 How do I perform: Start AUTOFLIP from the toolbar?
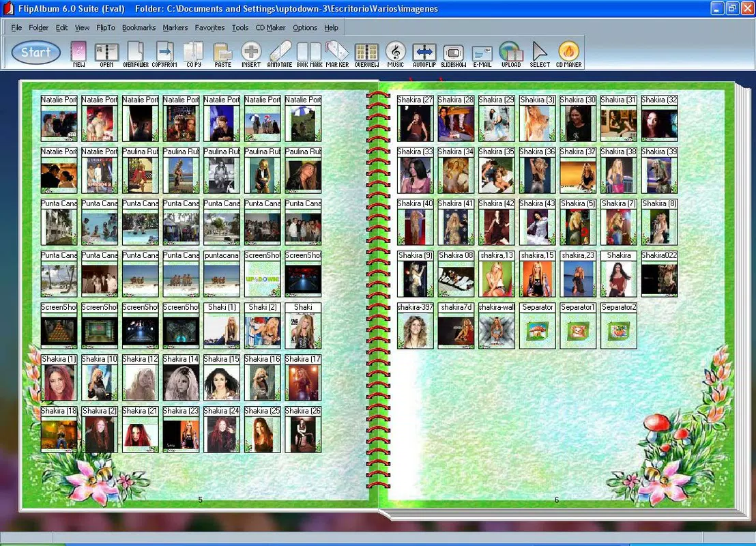coord(424,54)
